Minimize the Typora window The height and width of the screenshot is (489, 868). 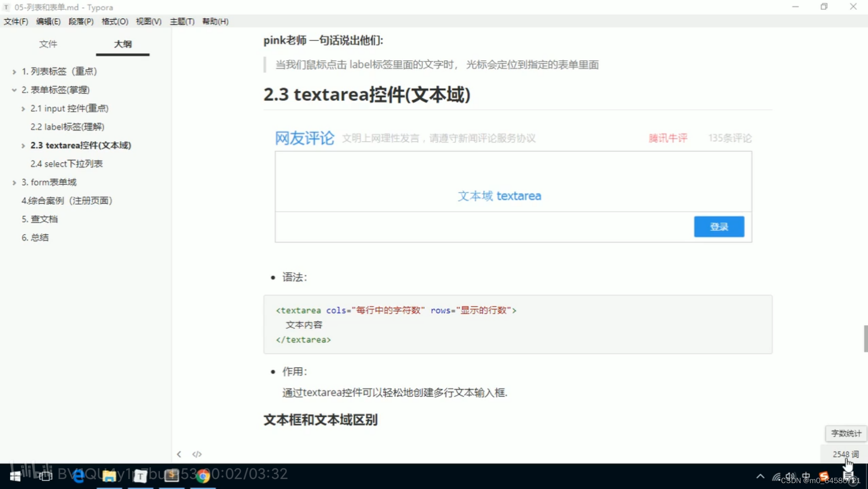pyautogui.click(x=795, y=7)
